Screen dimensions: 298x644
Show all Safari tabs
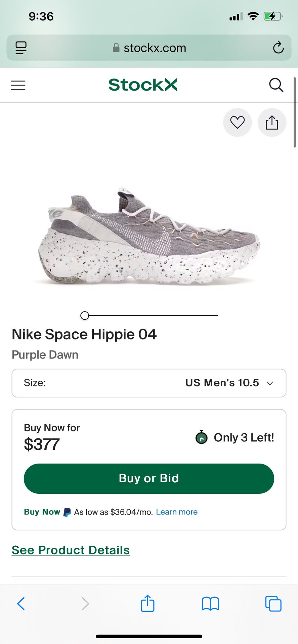point(273,603)
